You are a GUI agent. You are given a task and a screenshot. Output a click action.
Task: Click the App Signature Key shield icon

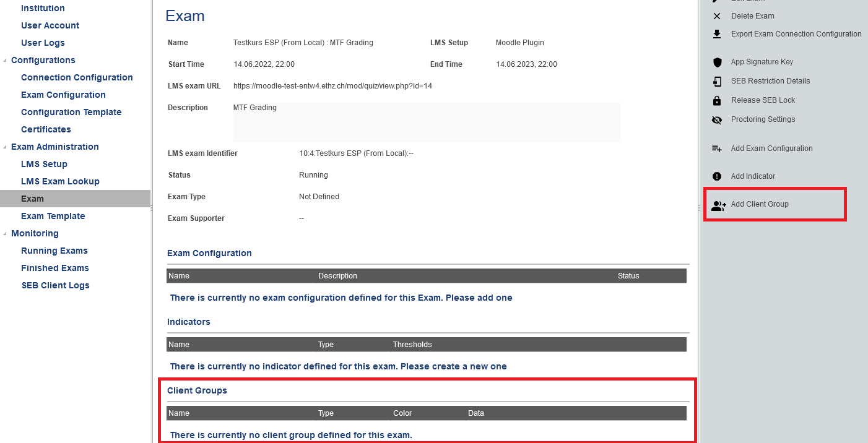717,62
